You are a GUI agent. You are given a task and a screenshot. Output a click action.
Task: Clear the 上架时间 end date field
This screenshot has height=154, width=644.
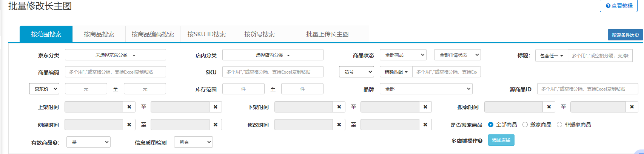tap(215, 107)
